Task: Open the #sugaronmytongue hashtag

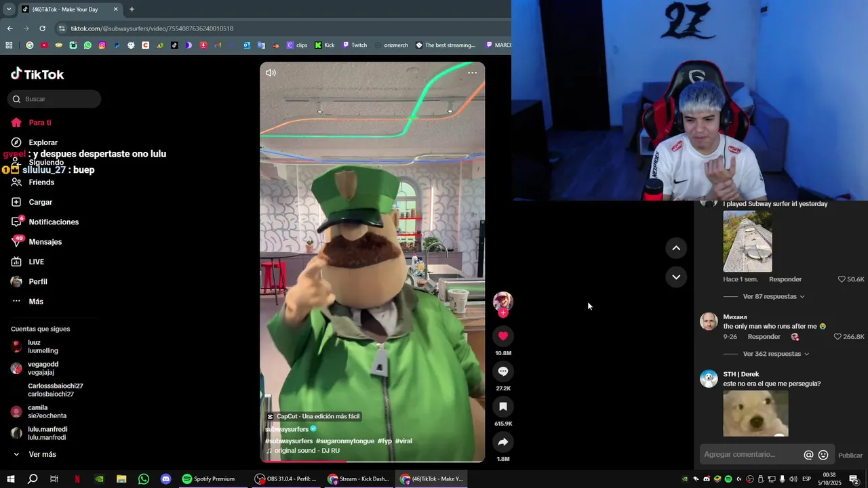Action: [x=345, y=441]
